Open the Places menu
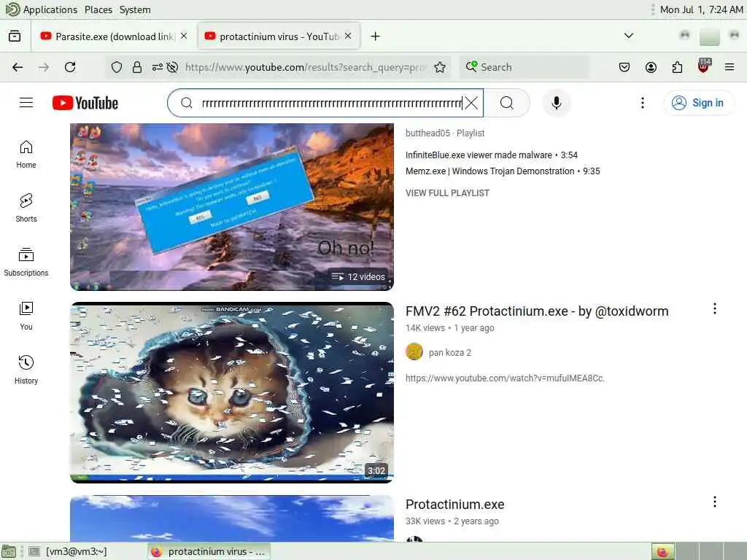Screen dimensions: 747x560 (98, 9)
